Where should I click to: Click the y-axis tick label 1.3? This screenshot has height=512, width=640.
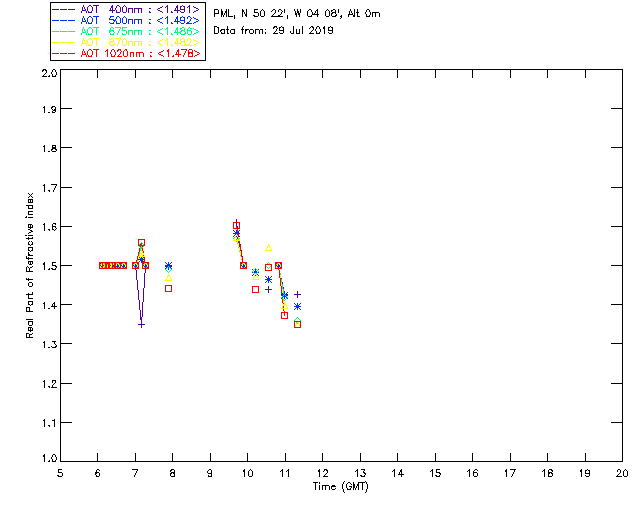point(49,344)
